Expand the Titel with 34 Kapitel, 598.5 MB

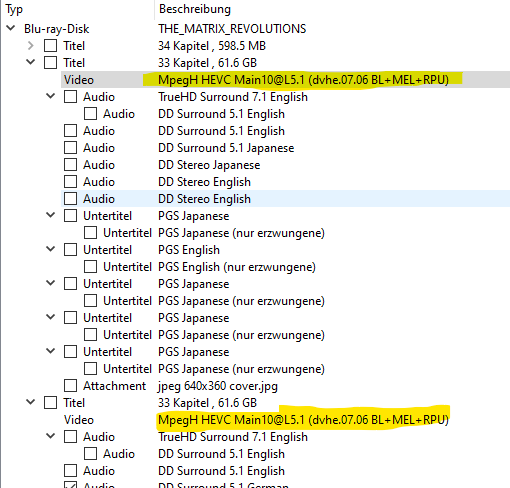pyautogui.click(x=31, y=45)
